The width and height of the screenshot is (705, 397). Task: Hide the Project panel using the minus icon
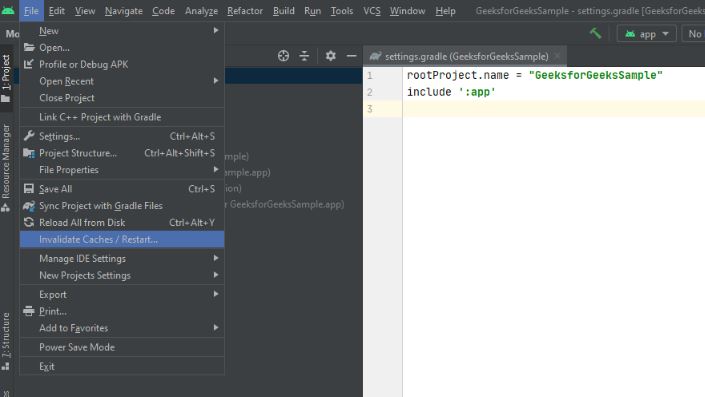click(x=352, y=56)
